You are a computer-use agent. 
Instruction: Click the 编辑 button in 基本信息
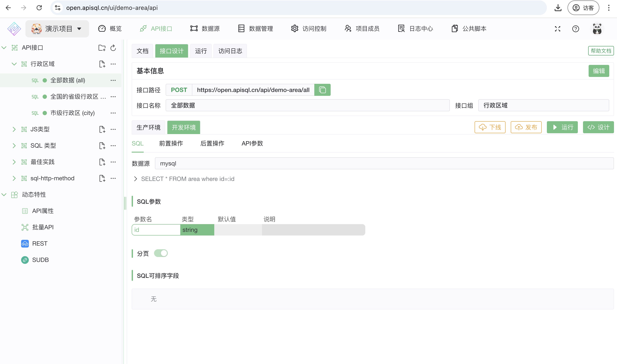point(599,71)
